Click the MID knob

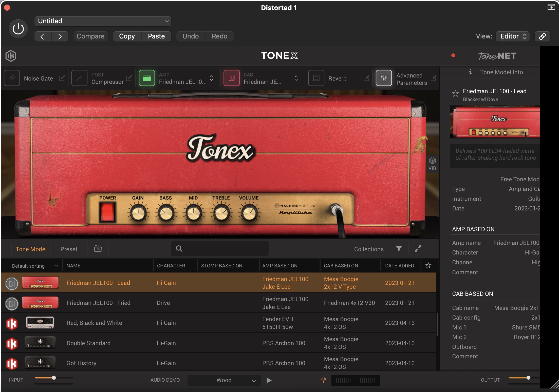click(194, 213)
